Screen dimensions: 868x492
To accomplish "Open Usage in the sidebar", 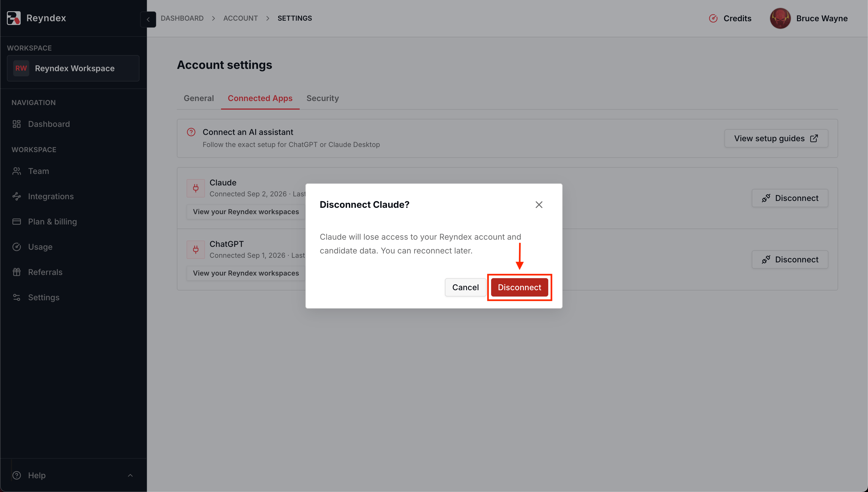I will tap(40, 247).
